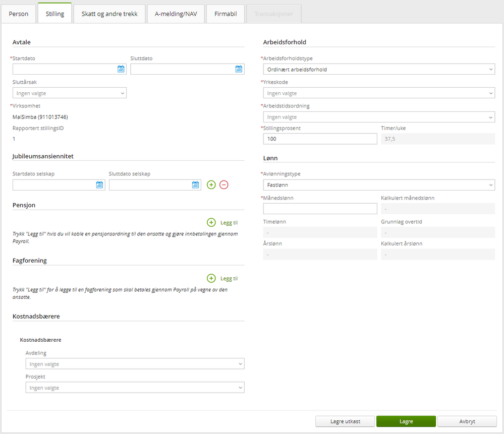
Task: Open the Arbeidsforholdstype dropdown
Action: [379, 70]
